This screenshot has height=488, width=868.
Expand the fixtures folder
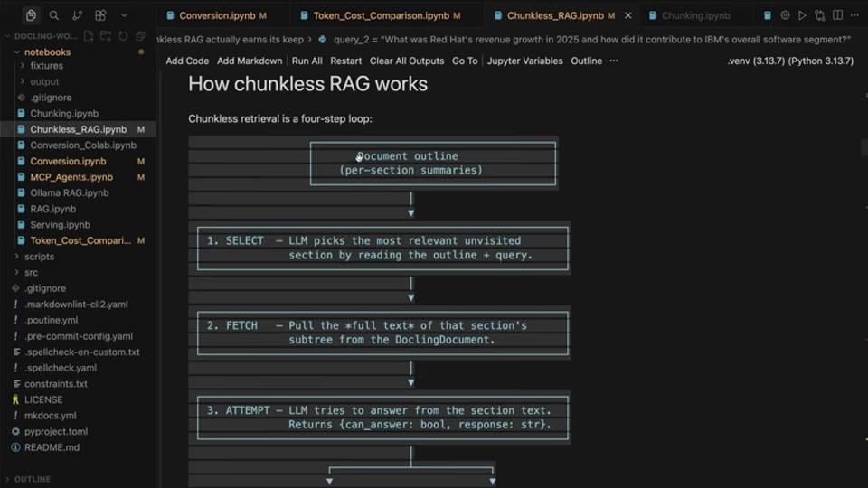coord(46,65)
